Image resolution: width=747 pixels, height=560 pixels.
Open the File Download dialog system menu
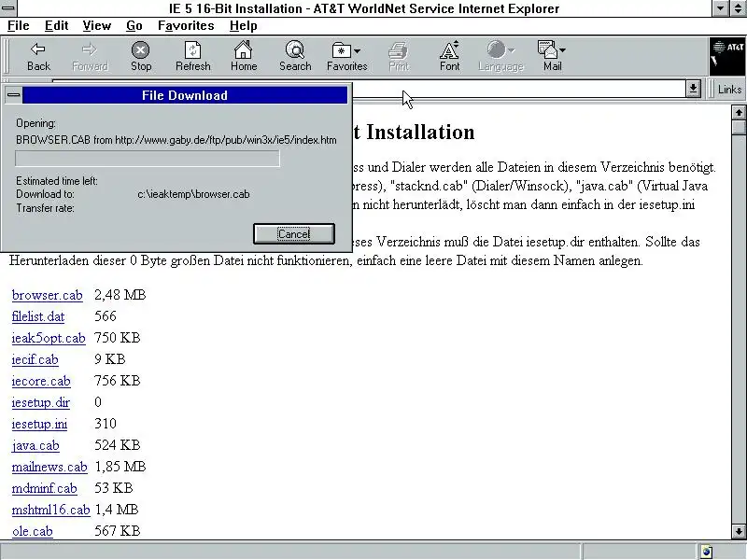14,95
